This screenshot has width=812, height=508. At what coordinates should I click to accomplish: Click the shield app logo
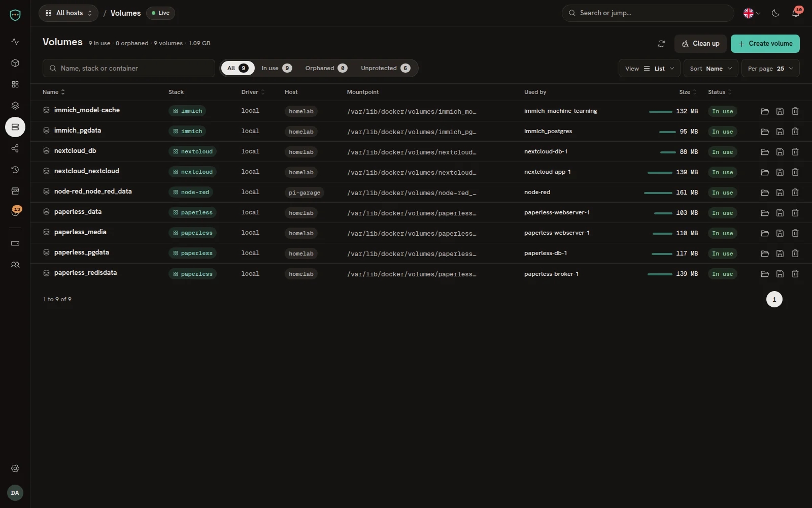(x=15, y=15)
